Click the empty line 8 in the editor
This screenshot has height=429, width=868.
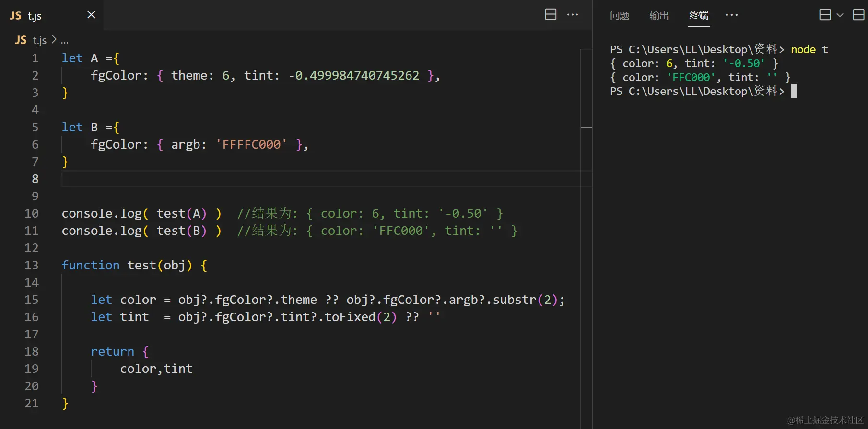(x=326, y=179)
